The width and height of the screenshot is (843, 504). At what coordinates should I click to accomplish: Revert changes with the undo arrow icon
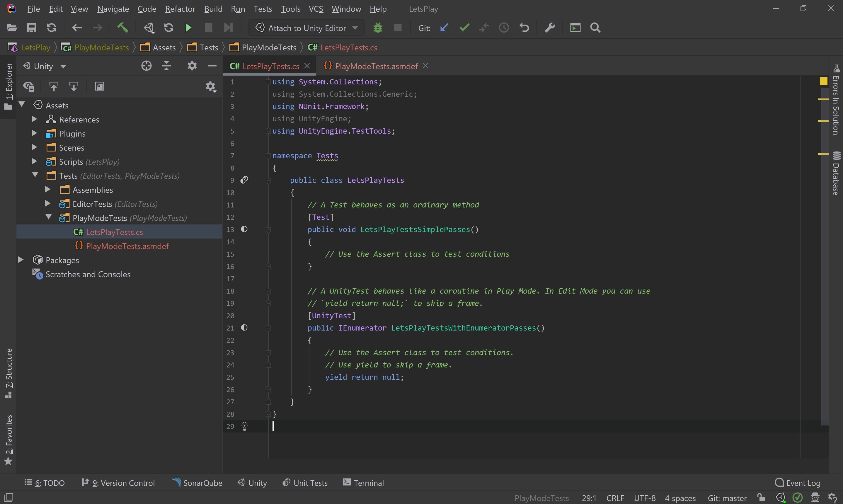524,28
